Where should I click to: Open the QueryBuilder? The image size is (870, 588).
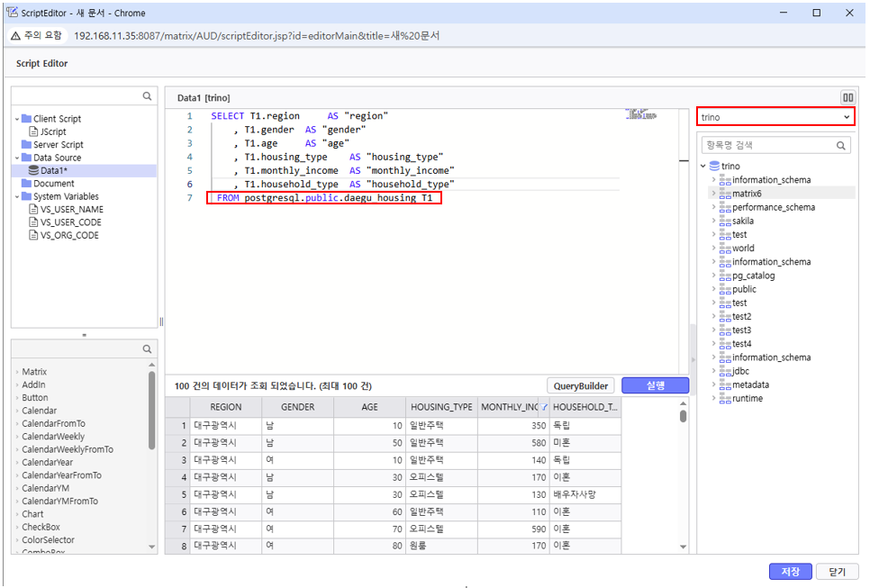coord(580,385)
